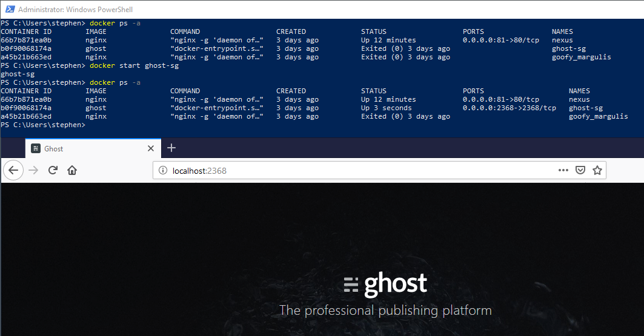Bookmark this page with the star icon
This screenshot has width=644, height=336.
click(597, 170)
